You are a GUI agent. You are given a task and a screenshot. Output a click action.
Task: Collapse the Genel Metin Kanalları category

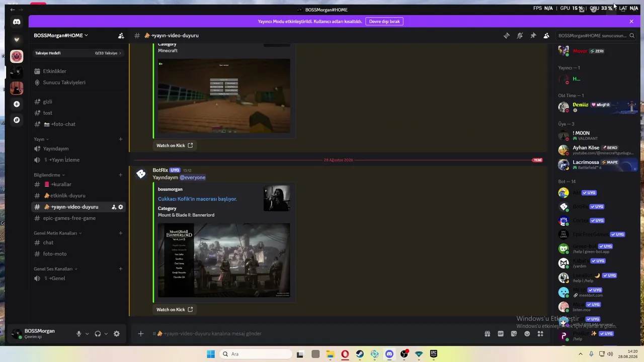click(x=57, y=233)
